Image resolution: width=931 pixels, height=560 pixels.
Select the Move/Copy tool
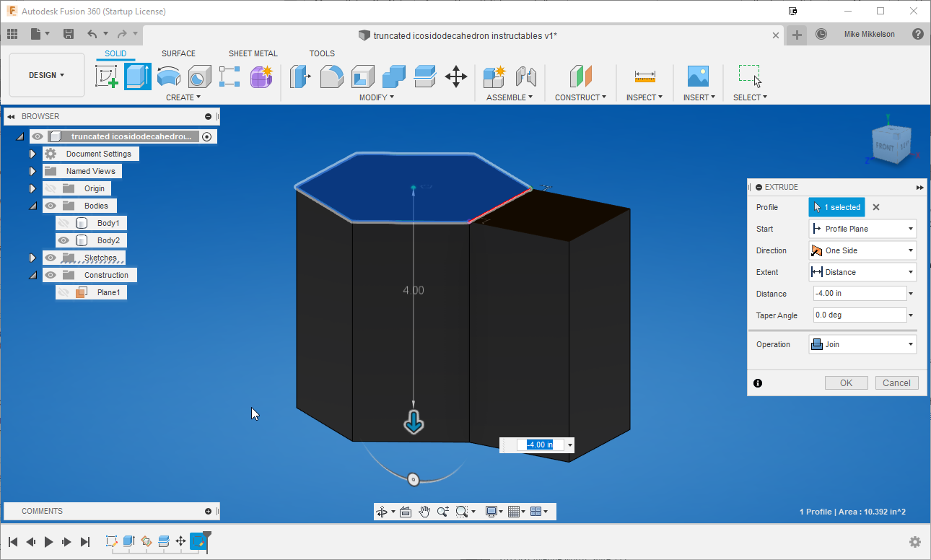(456, 76)
